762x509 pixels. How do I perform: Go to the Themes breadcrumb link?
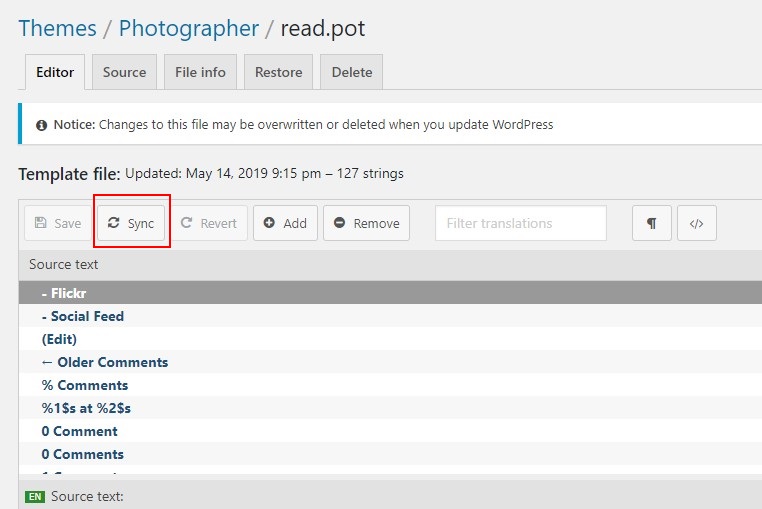[57, 28]
